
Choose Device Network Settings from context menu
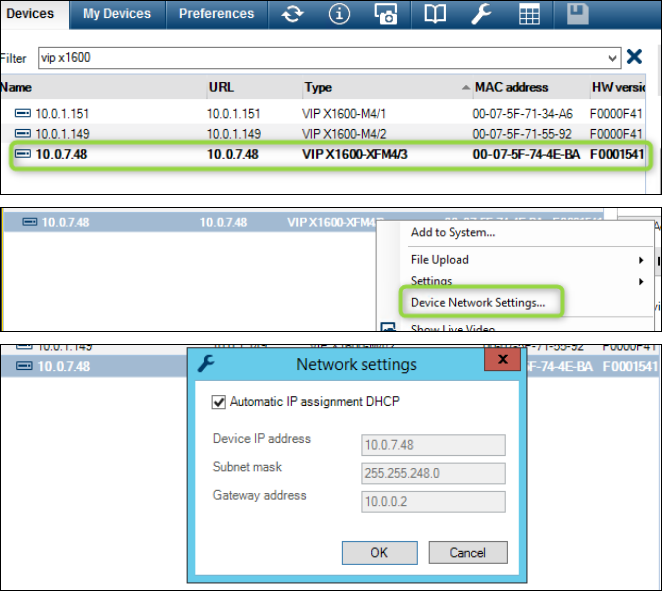(x=478, y=302)
